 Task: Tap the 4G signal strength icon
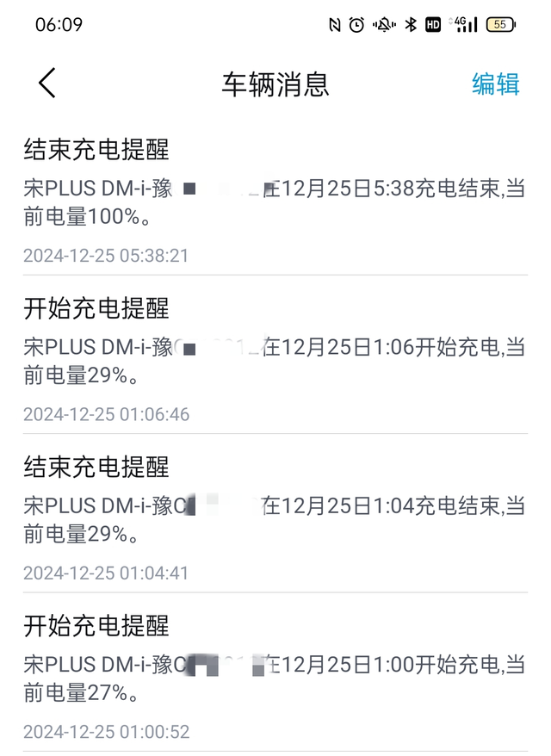pyautogui.click(x=461, y=25)
